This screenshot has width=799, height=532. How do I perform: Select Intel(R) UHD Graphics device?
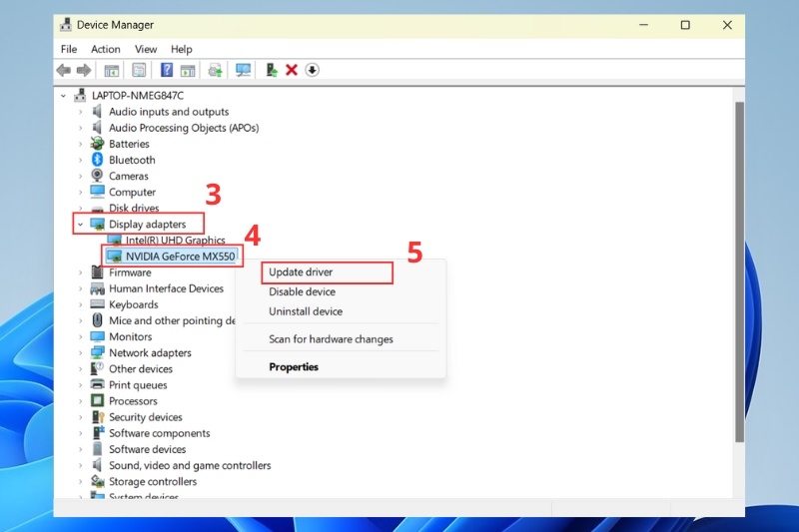pos(176,240)
